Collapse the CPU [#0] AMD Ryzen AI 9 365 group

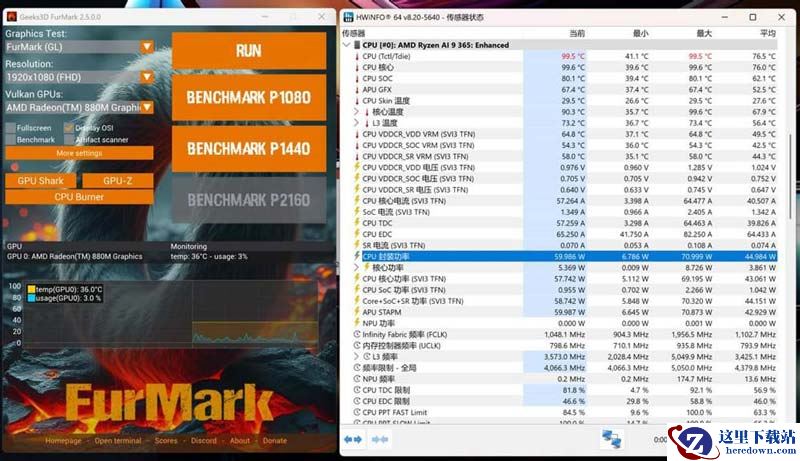[x=346, y=45]
